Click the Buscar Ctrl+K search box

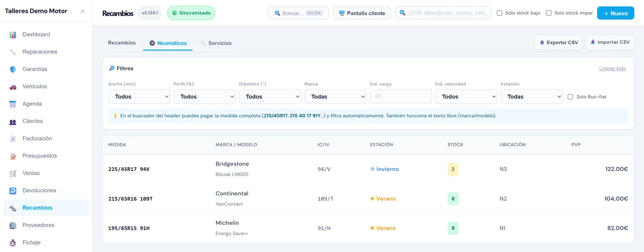(x=298, y=13)
